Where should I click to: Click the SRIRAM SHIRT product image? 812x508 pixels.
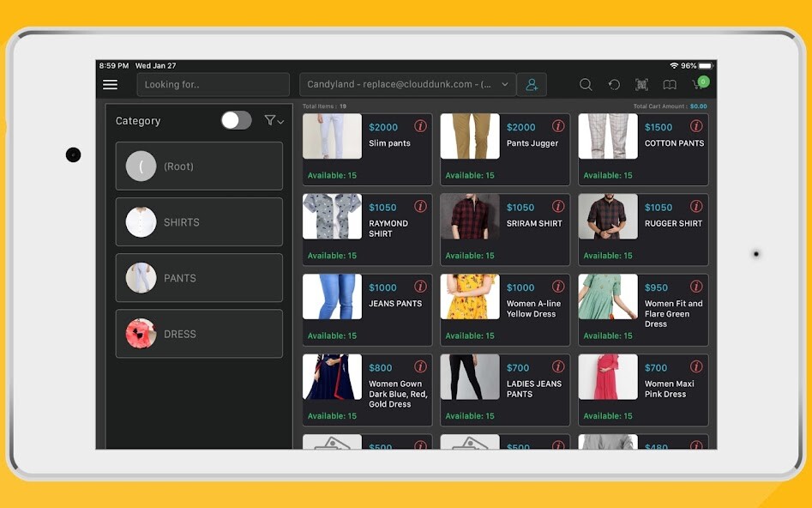click(470, 217)
